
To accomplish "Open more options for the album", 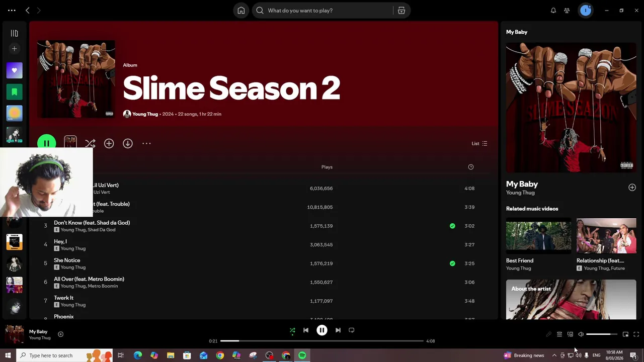I will 146,144.
